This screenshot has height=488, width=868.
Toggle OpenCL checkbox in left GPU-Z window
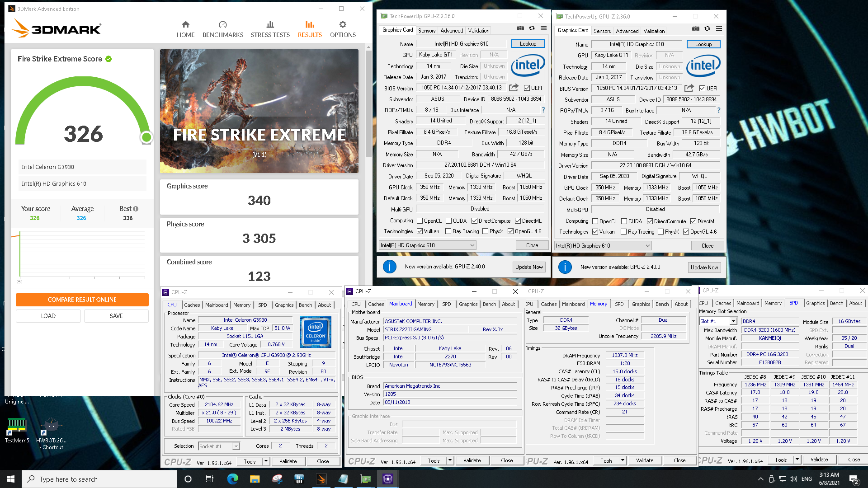coord(420,221)
